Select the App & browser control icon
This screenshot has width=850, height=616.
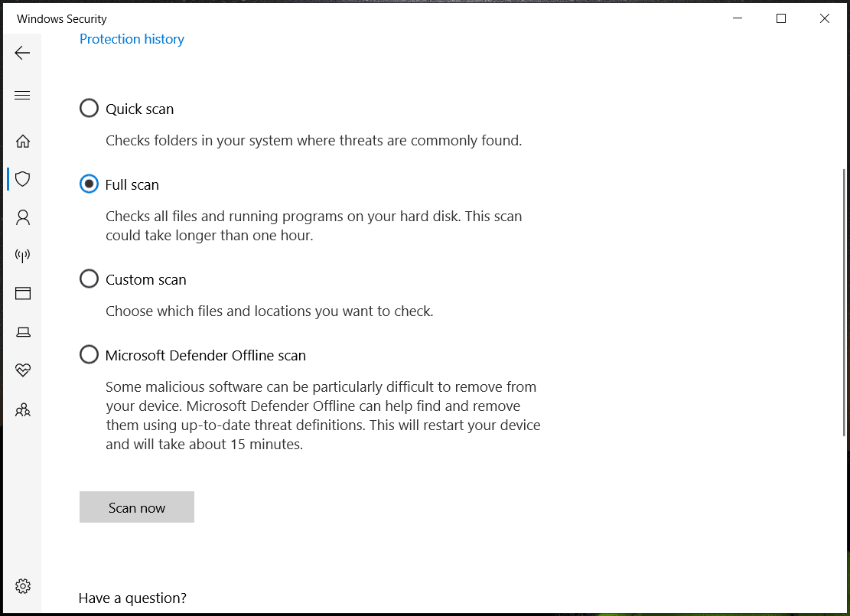point(22,293)
